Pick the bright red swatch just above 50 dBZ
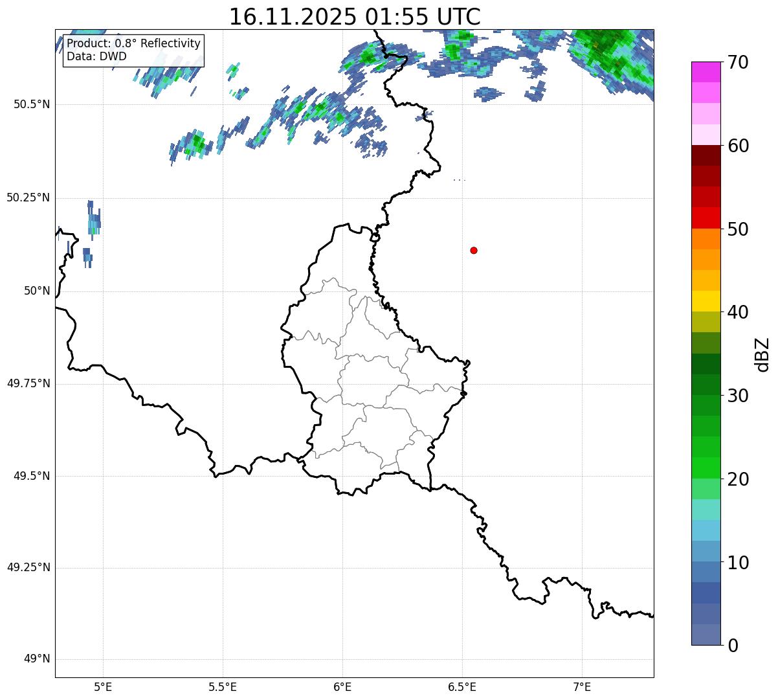 coord(706,218)
